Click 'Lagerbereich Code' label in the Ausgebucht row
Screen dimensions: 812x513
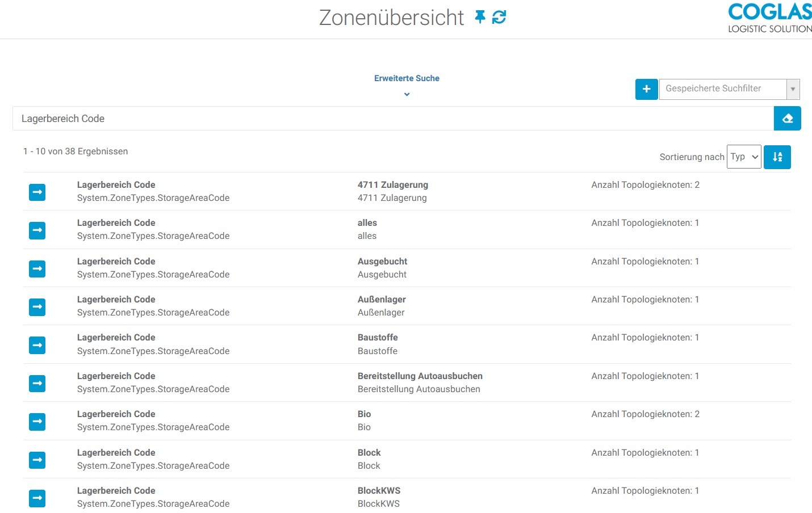point(116,262)
